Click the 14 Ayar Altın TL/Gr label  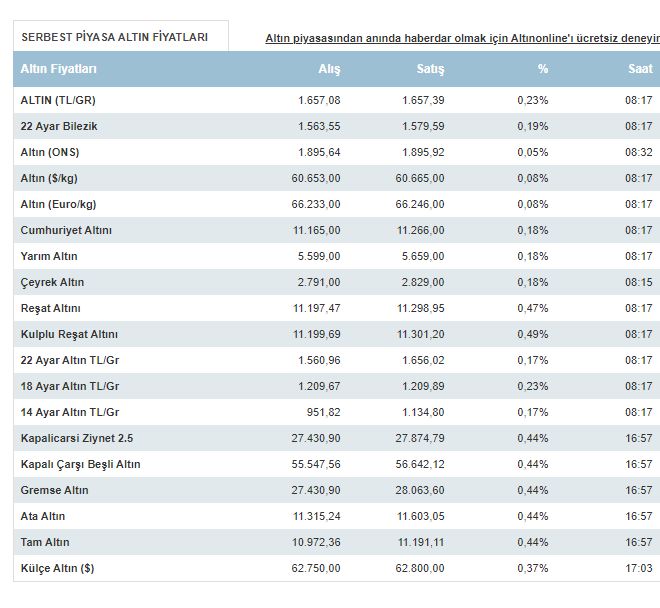(x=70, y=412)
